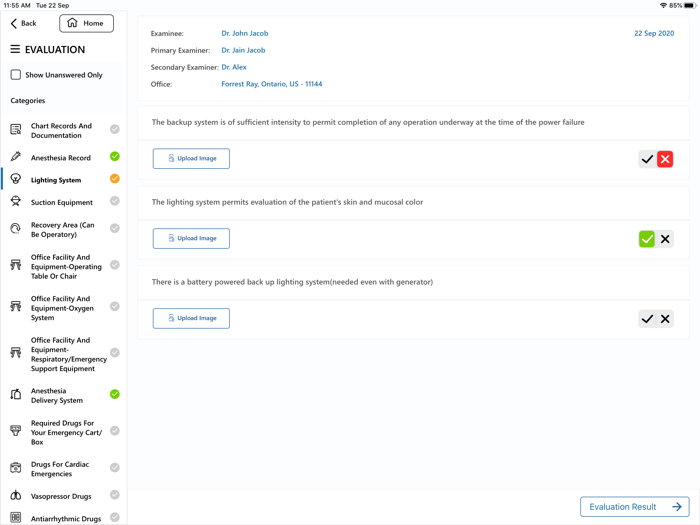Image resolution: width=700 pixels, height=525 pixels.
Task: Click the Anesthesia Delivery System icon
Action: point(16,395)
